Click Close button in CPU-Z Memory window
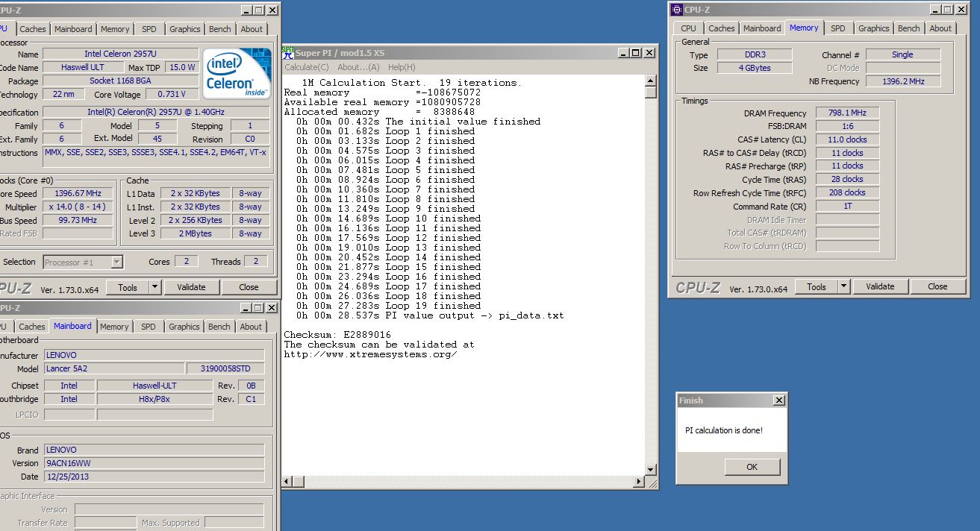 [x=937, y=286]
